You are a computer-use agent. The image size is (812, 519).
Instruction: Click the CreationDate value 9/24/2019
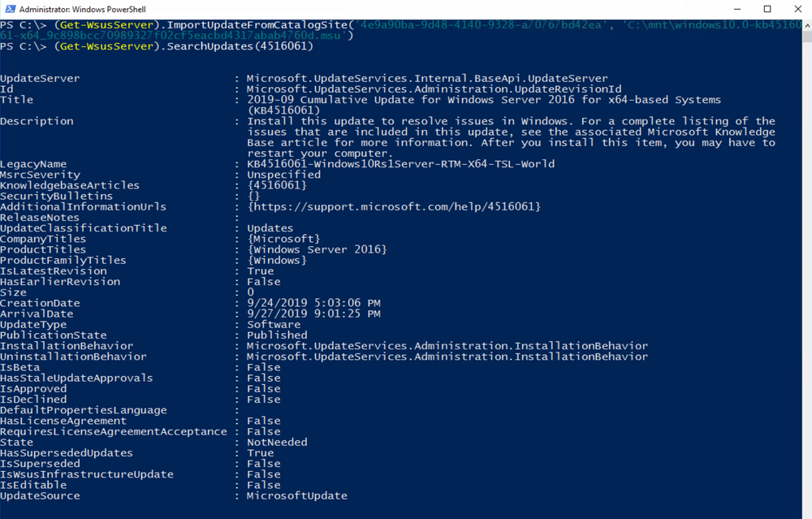pyautogui.click(x=313, y=303)
